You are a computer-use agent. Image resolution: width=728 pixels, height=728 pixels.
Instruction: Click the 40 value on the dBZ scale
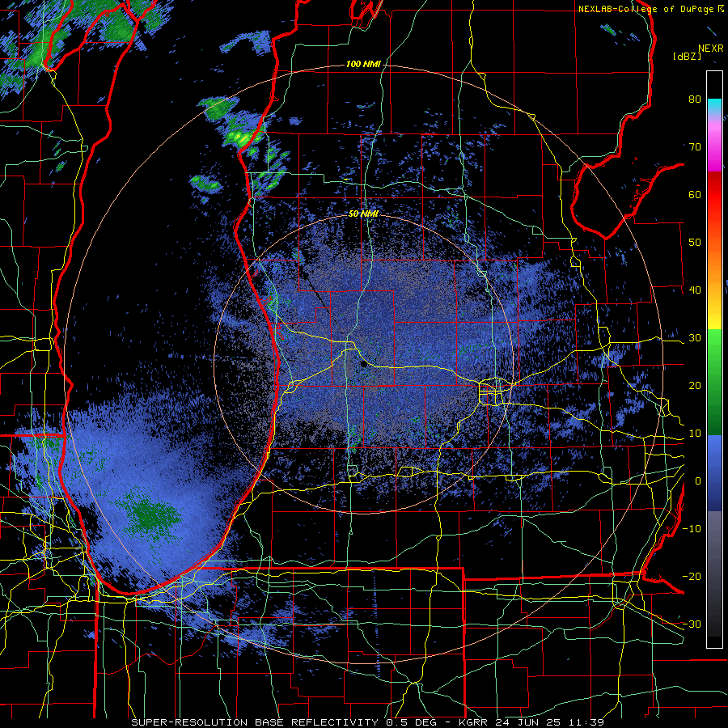[695, 290]
